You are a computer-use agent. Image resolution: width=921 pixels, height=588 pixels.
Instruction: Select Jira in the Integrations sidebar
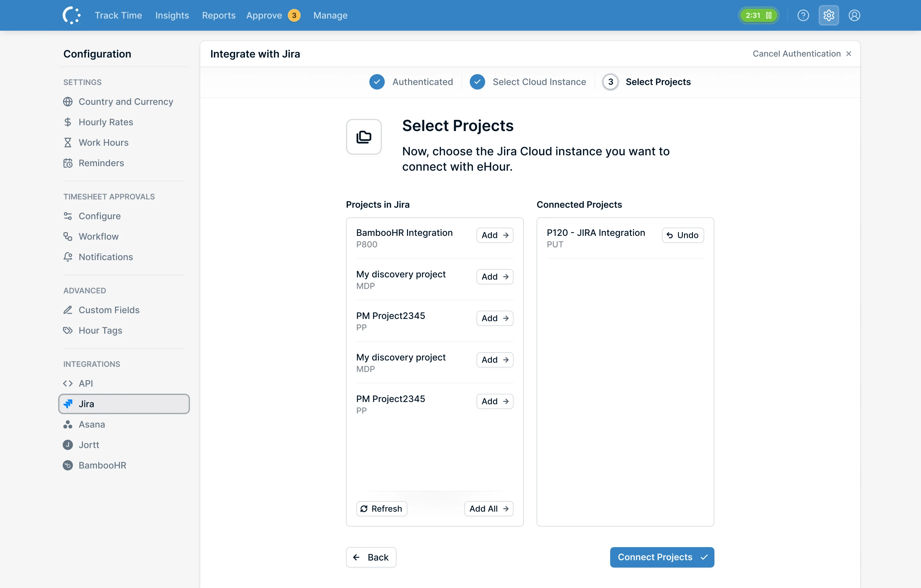click(124, 404)
